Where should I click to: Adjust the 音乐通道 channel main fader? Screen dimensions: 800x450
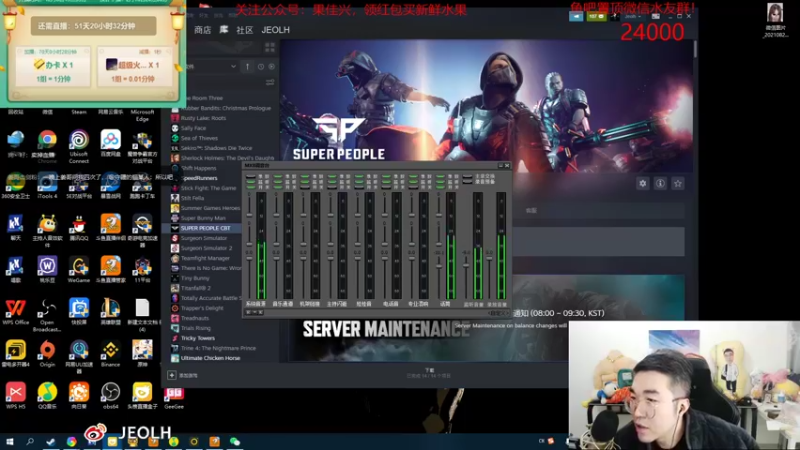tap(276, 258)
